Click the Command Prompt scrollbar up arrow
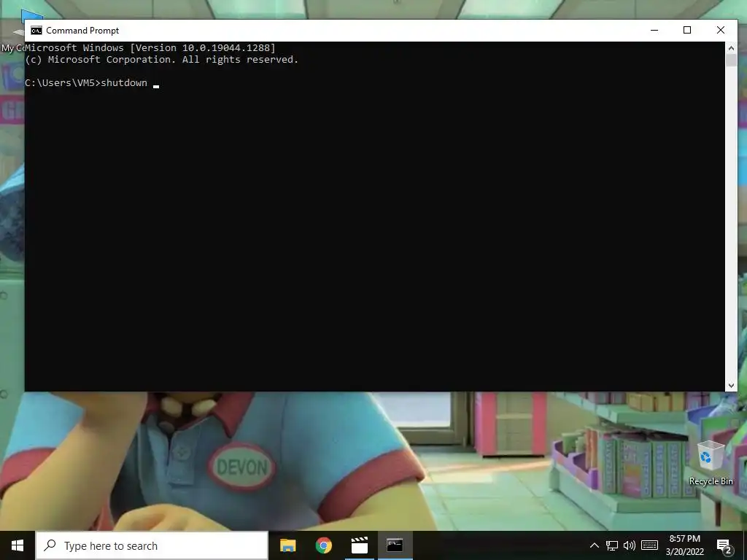747x560 pixels. (x=731, y=47)
